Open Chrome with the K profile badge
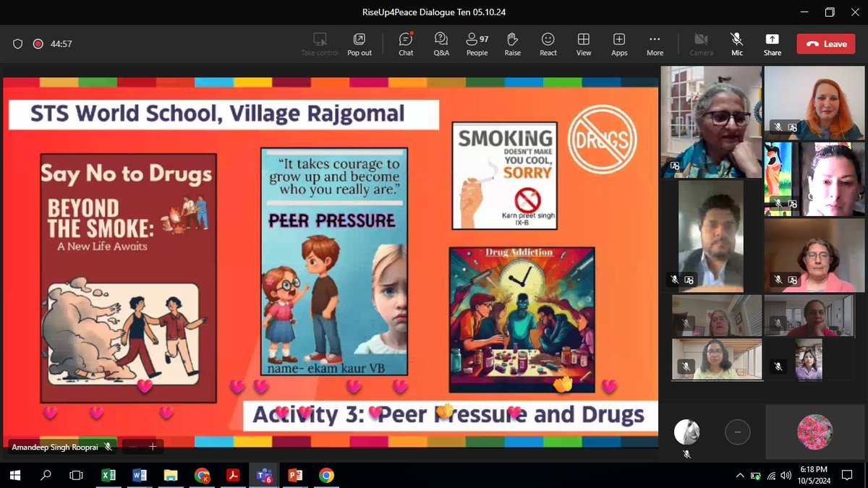This screenshot has height=488, width=868. 202,475
